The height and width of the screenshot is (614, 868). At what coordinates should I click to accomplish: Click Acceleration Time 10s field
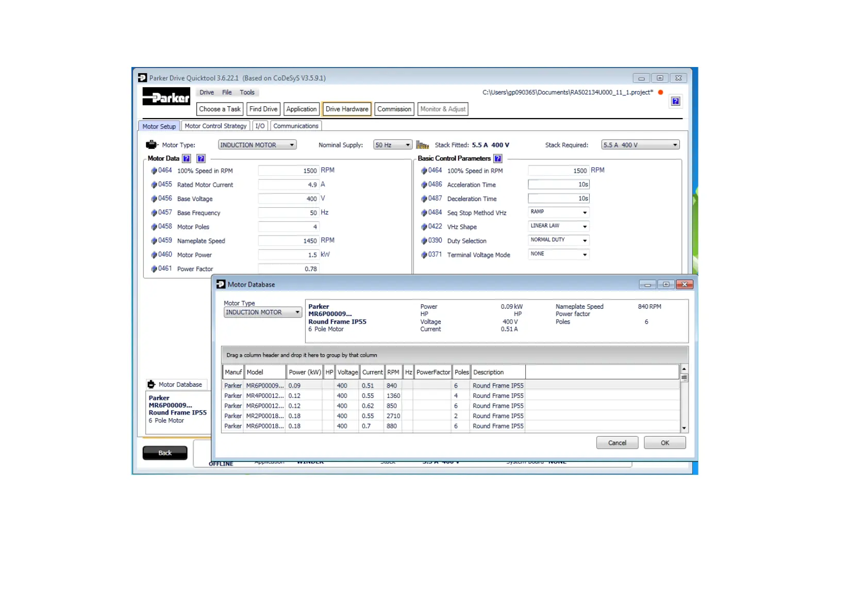pyautogui.click(x=559, y=185)
